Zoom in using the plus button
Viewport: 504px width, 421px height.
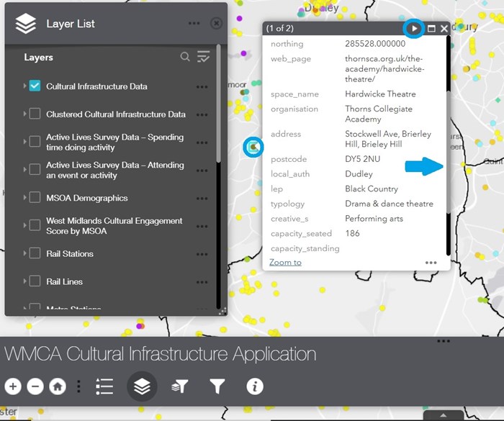click(12, 386)
